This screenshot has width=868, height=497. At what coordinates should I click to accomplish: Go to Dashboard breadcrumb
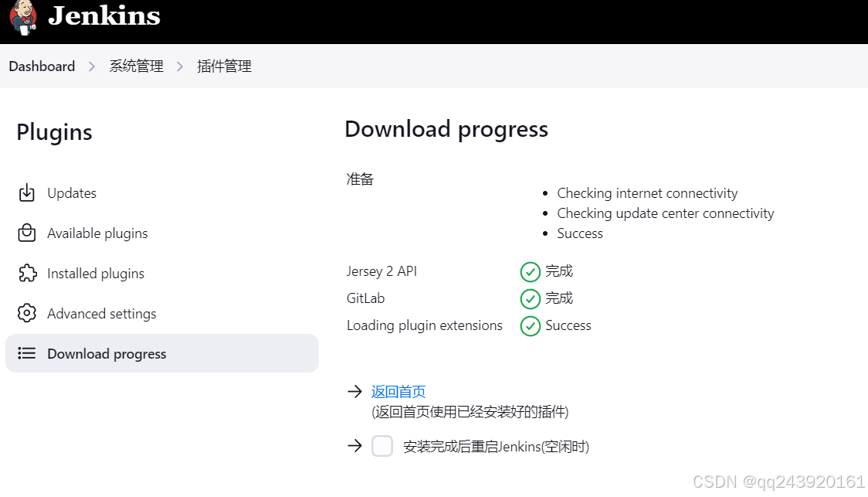42,66
